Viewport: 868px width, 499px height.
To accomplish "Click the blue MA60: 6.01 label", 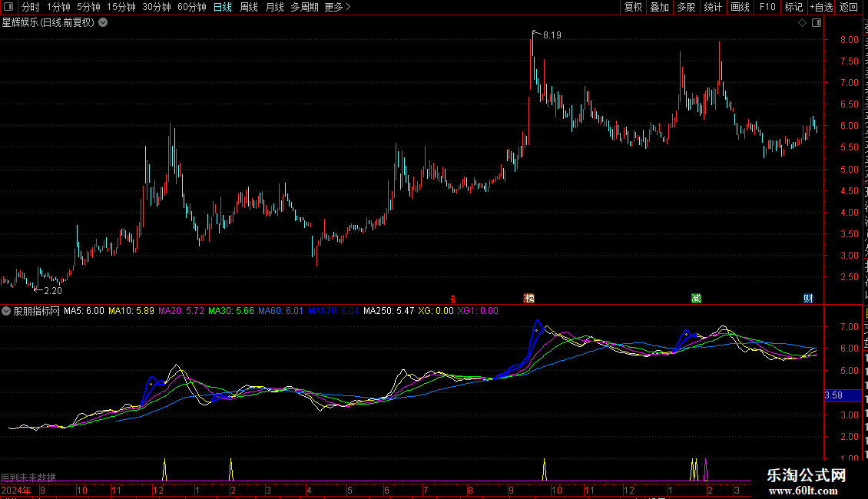I will pyautogui.click(x=280, y=311).
